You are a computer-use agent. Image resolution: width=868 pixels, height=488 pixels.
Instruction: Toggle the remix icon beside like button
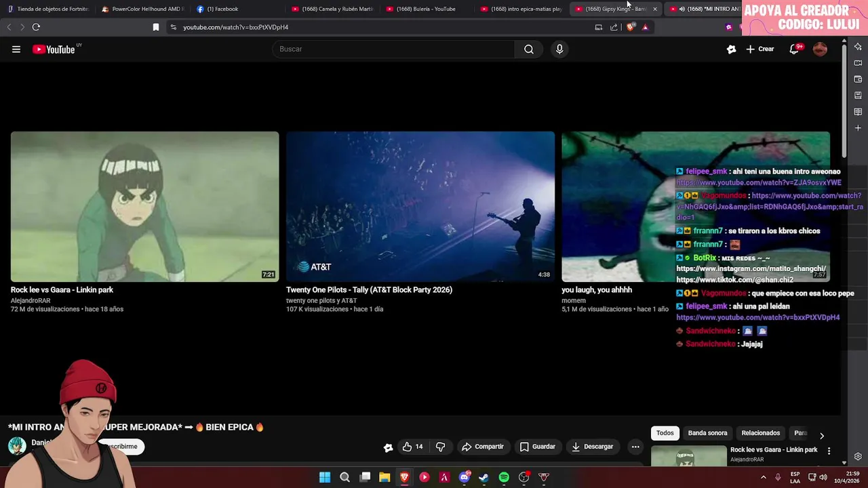coord(388,447)
